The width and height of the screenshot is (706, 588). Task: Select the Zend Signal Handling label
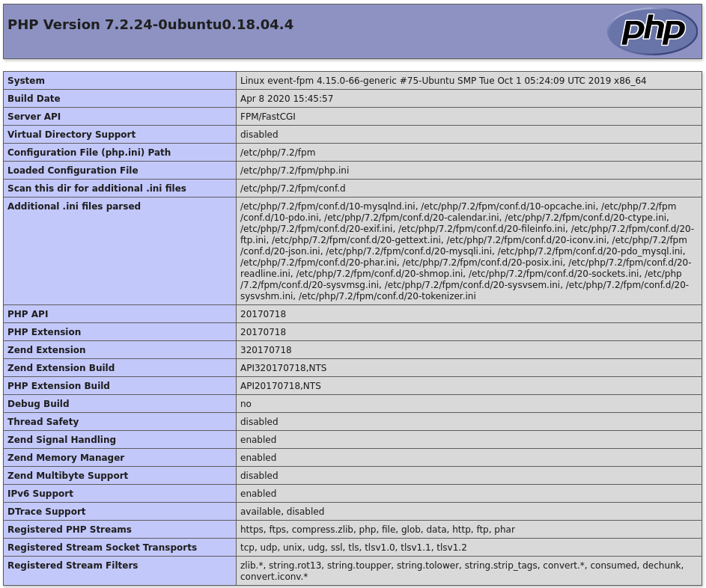tap(61, 440)
